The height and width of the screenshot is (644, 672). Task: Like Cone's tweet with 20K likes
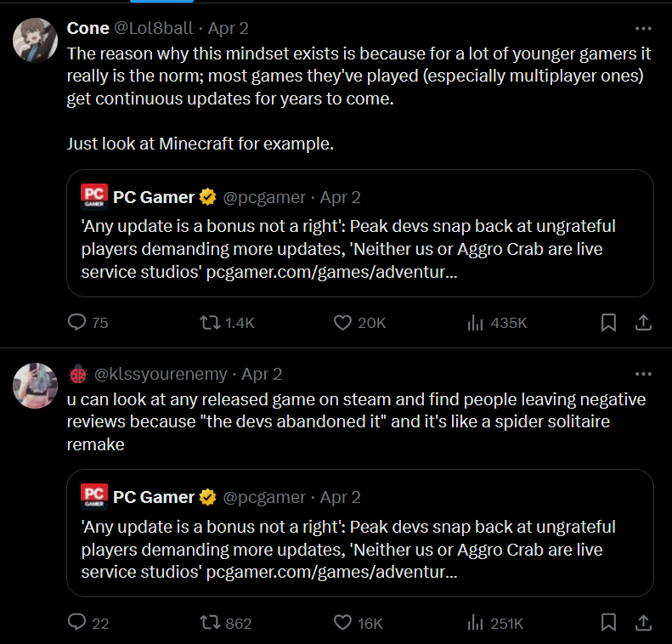tap(343, 323)
